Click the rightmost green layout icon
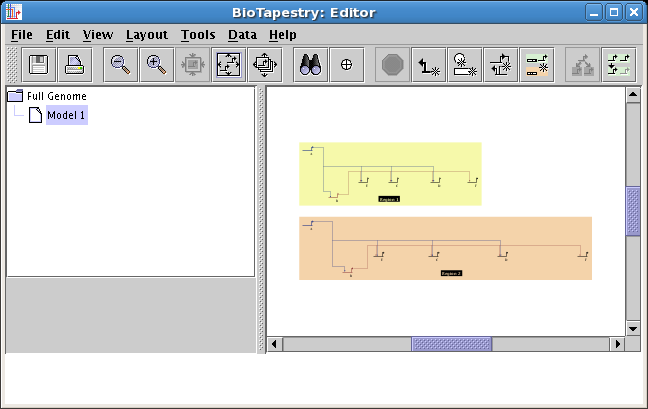Viewport: 648px width, 409px height. coord(618,65)
